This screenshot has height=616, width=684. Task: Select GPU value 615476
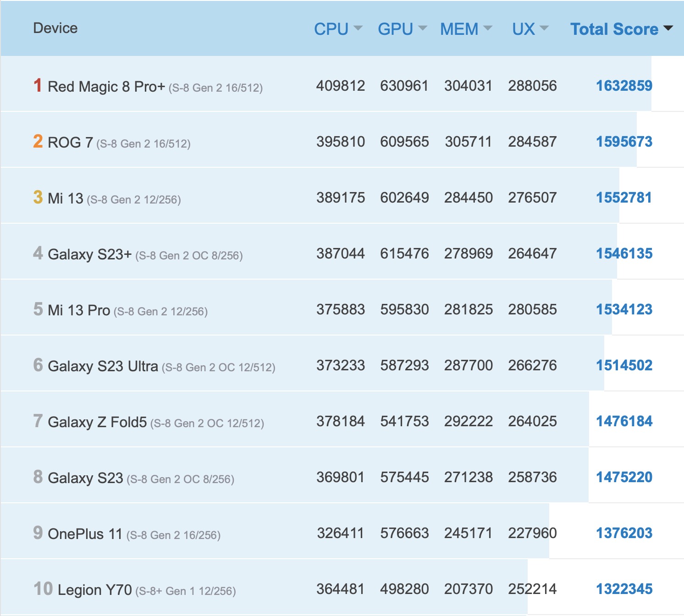point(404,253)
